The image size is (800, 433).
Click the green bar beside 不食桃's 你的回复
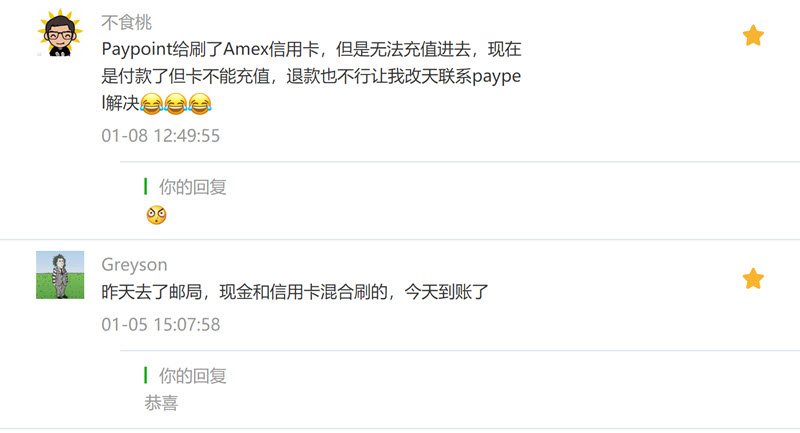145,187
